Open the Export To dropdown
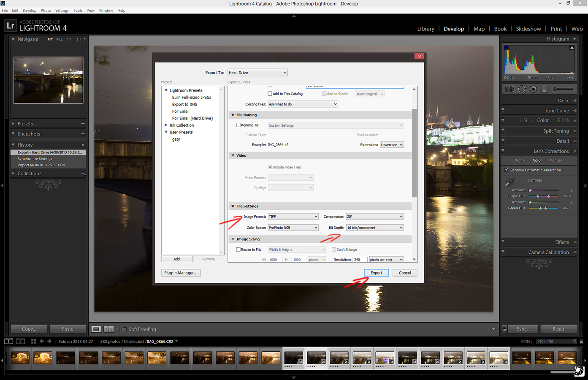This screenshot has height=380, width=588. pyautogui.click(x=257, y=73)
